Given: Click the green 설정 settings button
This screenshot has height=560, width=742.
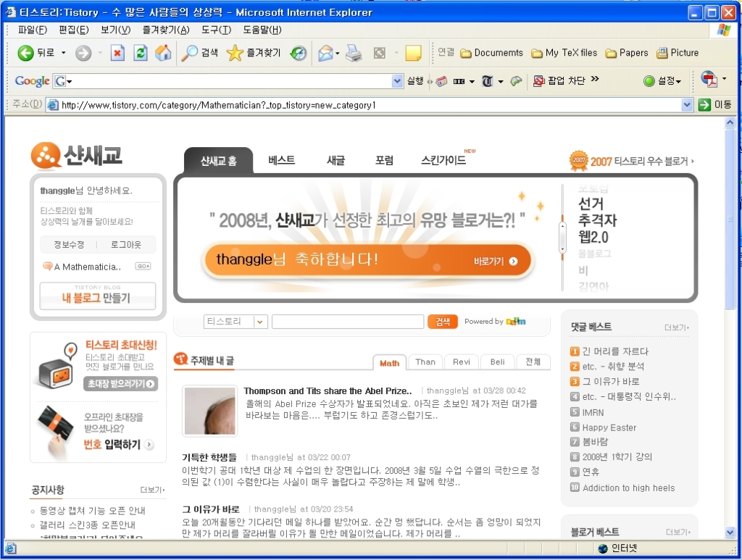Looking at the screenshot, I should [x=662, y=81].
